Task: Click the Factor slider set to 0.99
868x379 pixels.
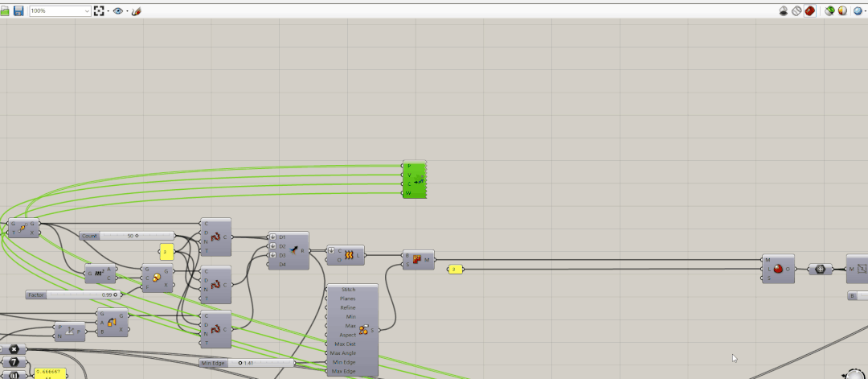Action: (73, 295)
